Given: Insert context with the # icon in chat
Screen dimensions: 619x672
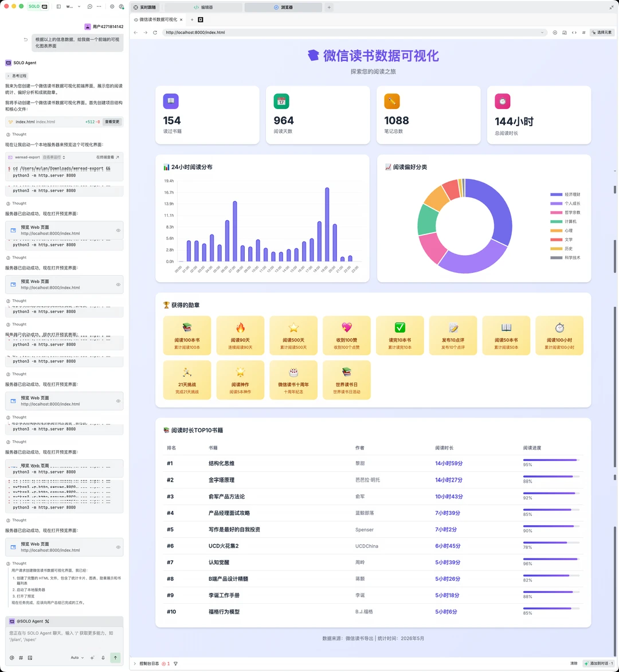Looking at the screenshot, I should tap(21, 658).
